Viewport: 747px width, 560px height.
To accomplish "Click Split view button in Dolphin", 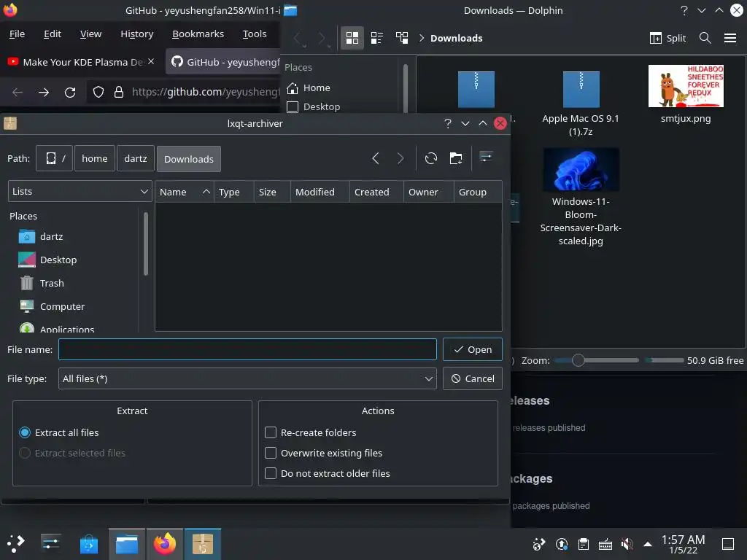I will point(668,38).
